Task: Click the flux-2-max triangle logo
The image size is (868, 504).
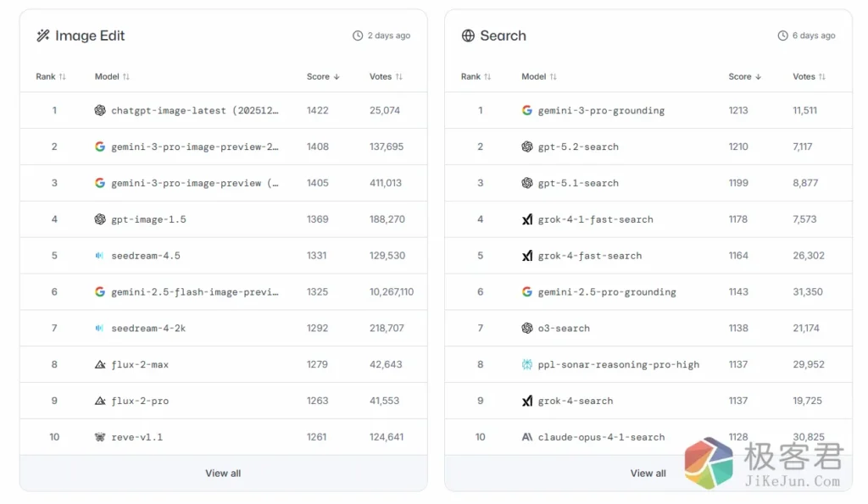Action: pyautogui.click(x=100, y=365)
